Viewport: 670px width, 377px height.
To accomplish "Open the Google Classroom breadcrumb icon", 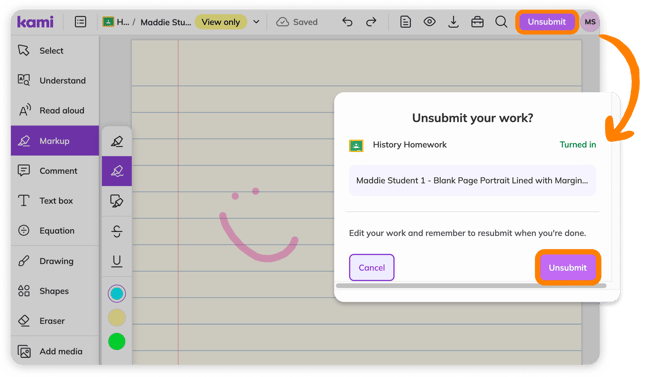I will pos(108,21).
